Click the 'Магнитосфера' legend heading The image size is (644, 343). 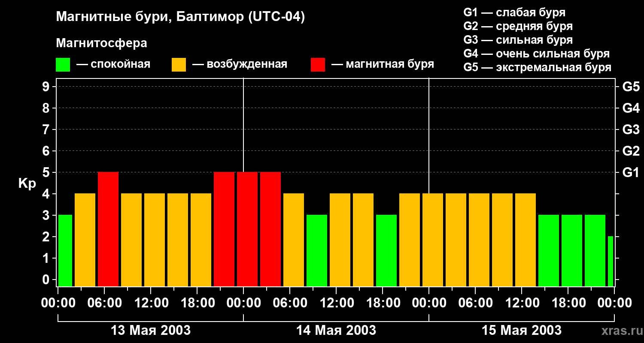click(101, 43)
